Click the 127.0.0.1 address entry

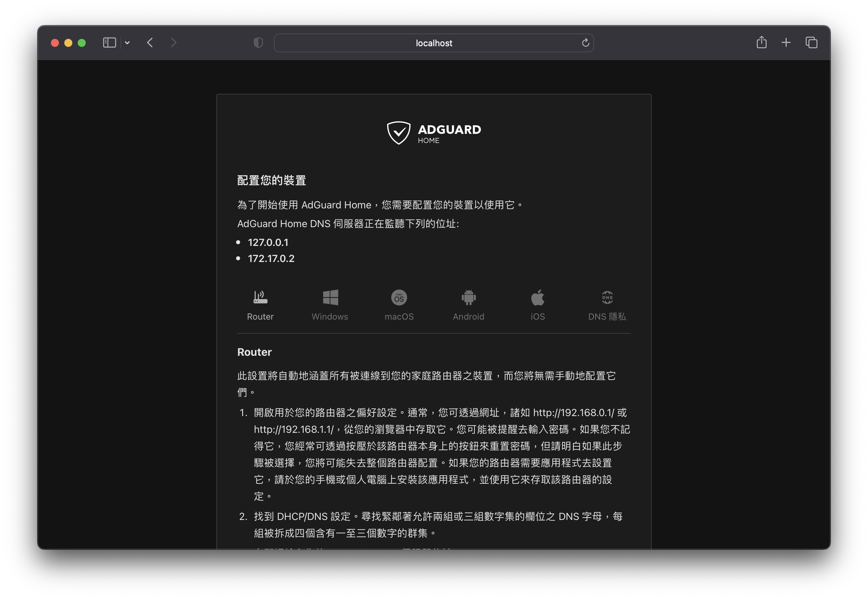point(268,243)
